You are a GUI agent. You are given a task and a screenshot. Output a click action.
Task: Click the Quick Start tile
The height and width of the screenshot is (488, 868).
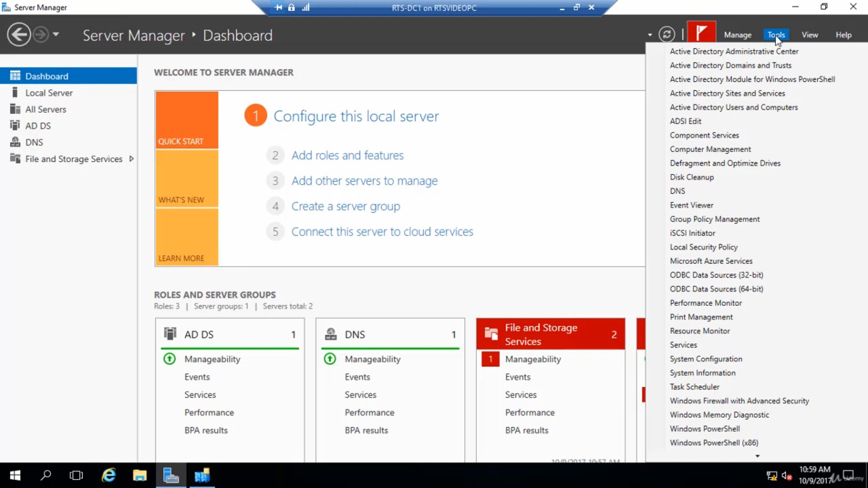click(x=187, y=120)
